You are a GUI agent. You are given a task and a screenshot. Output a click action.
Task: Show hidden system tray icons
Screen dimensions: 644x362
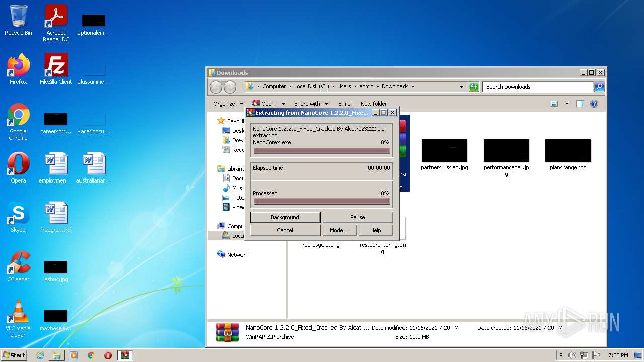click(x=561, y=355)
